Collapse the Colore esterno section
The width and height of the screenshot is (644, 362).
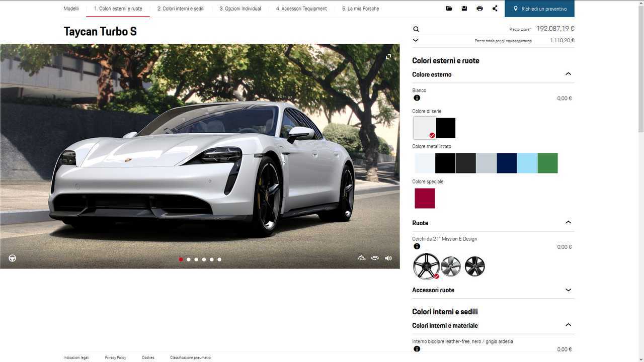pos(568,74)
